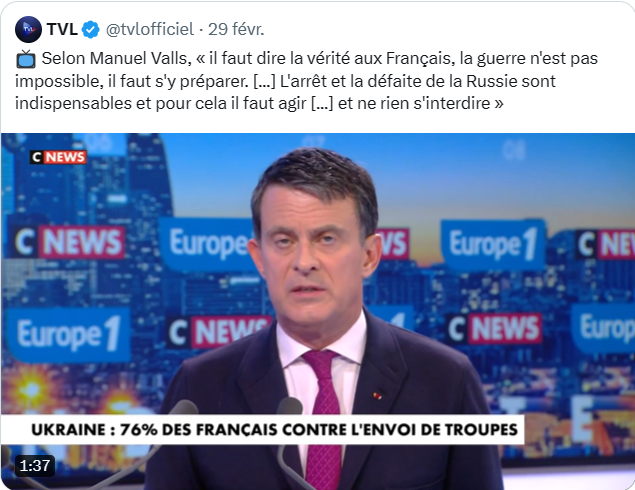The image size is (635, 490).
Task: Click the 1:37 video duration badge
Action: tap(35, 466)
